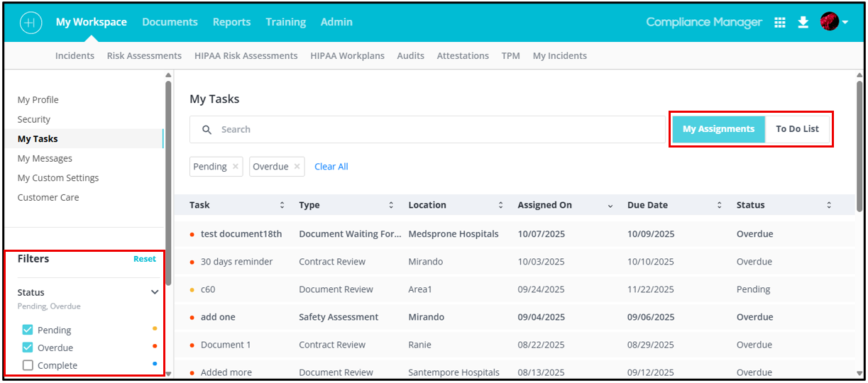This screenshot has width=868, height=383.
Task: Sort by the Due Date column arrows
Action: click(719, 205)
